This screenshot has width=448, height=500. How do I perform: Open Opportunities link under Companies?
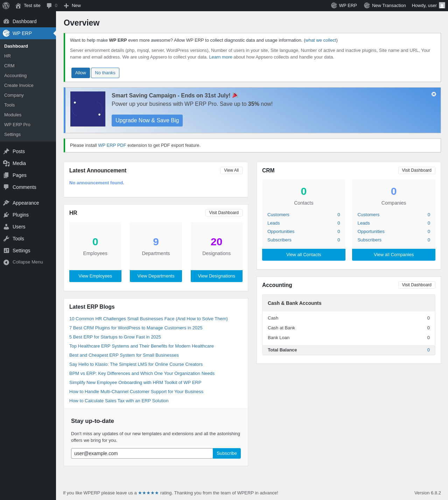coord(371,232)
